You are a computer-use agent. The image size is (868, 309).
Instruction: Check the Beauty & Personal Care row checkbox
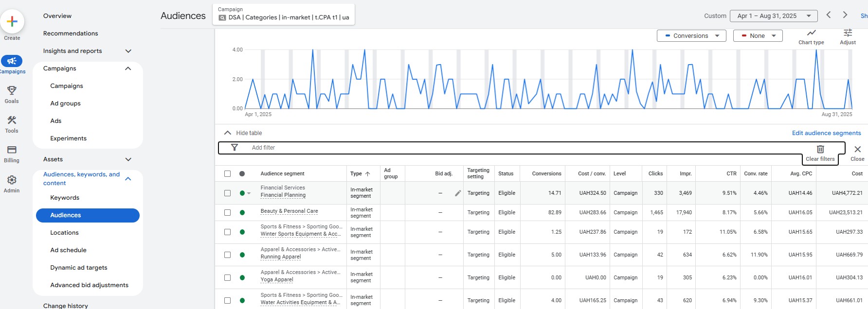pyautogui.click(x=227, y=212)
